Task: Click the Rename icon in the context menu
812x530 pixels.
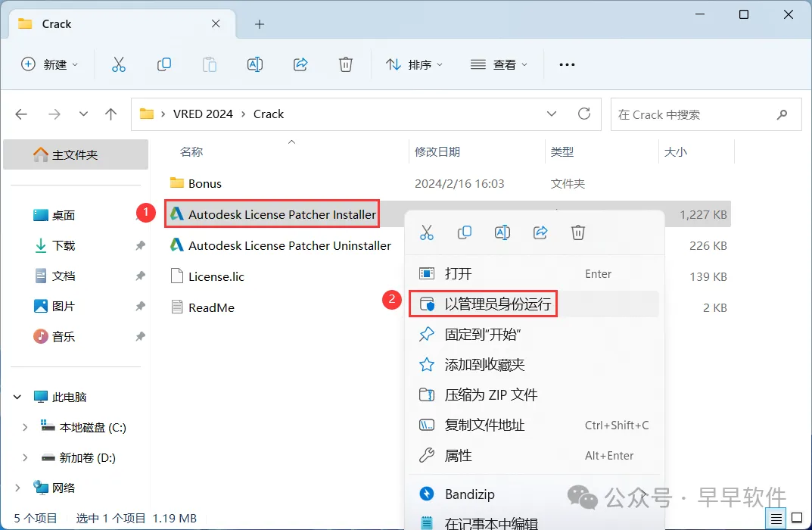Action: click(x=502, y=232)
